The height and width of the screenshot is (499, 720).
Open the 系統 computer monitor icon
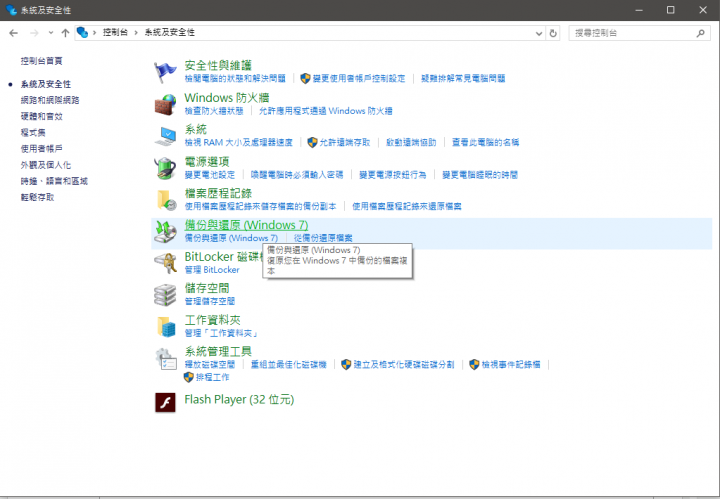coord(165,136)
